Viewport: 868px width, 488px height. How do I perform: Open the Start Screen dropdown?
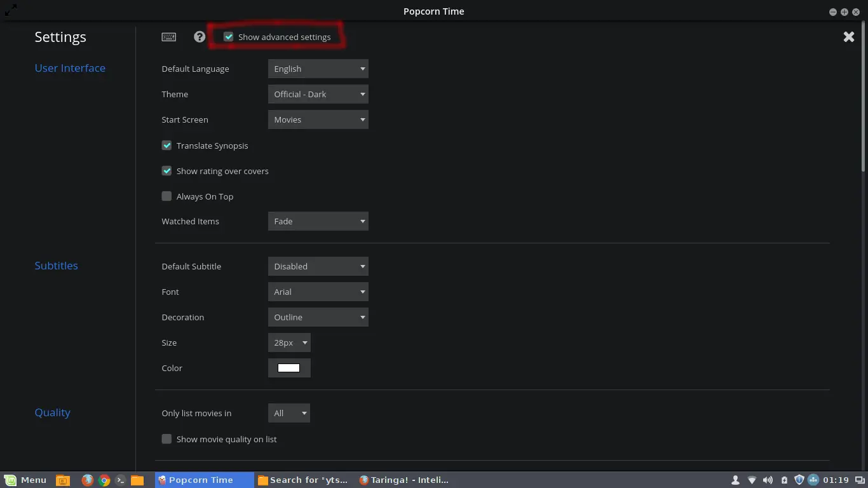coord(318,119)
